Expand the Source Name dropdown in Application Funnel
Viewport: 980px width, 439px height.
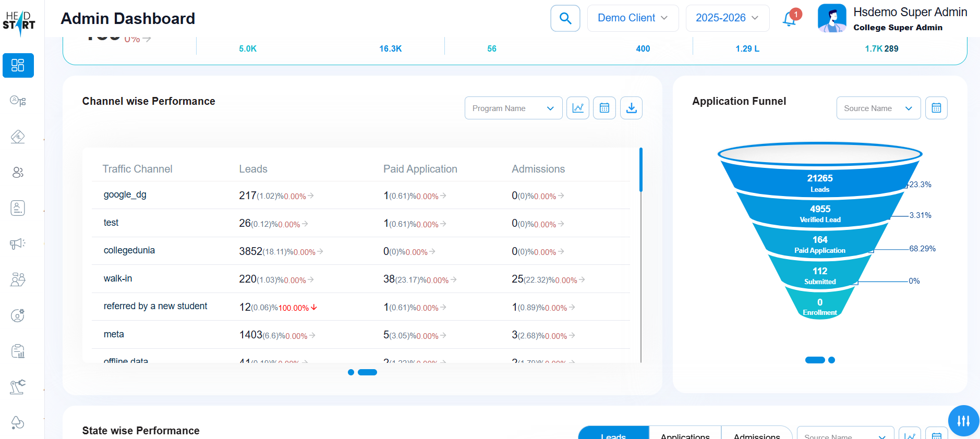coord(878,108)
